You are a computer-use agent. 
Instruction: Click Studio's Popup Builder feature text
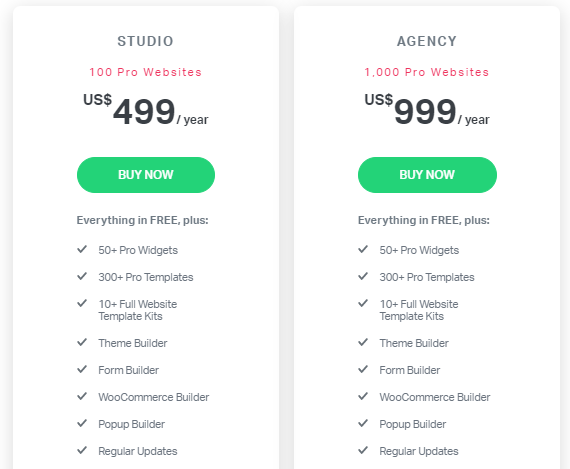(x=132, y=424)
